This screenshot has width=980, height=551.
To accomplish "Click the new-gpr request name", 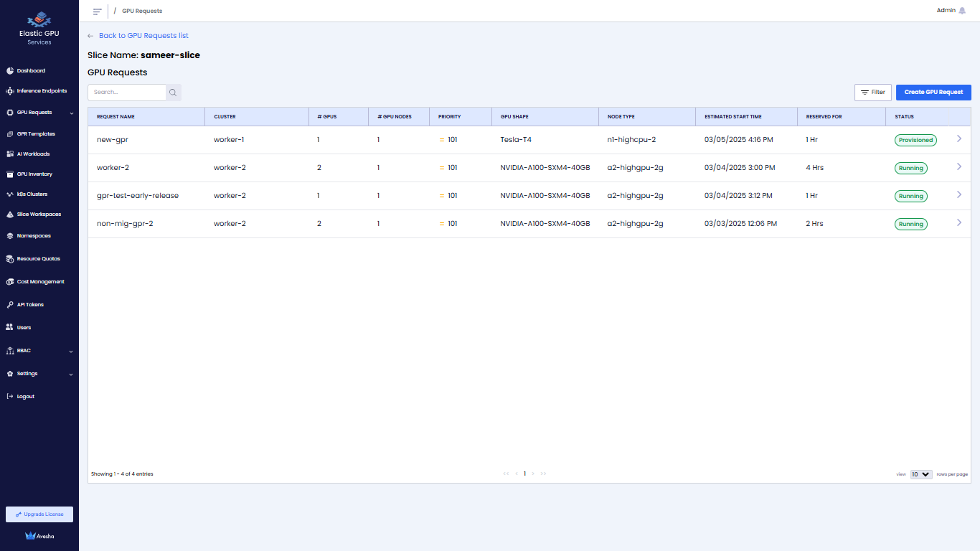I will 113,140.
